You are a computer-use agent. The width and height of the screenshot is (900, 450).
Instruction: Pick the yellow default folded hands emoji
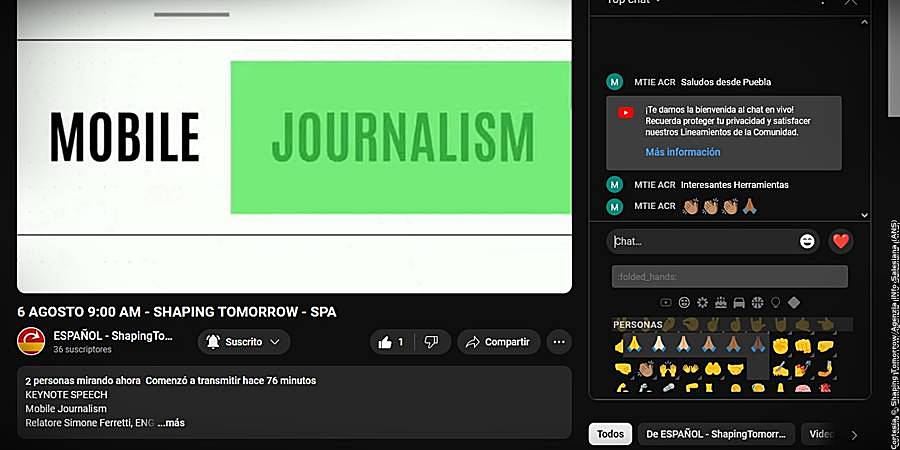point(634,346)
